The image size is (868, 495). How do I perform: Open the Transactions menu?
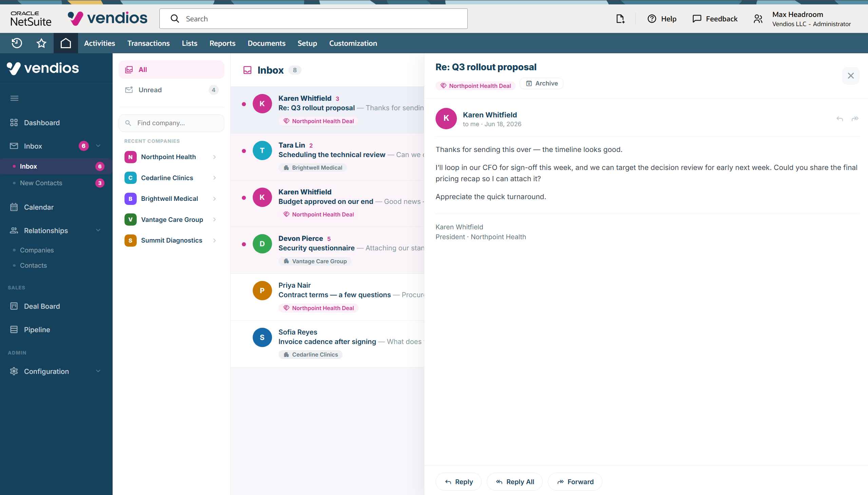click(149, 43)
